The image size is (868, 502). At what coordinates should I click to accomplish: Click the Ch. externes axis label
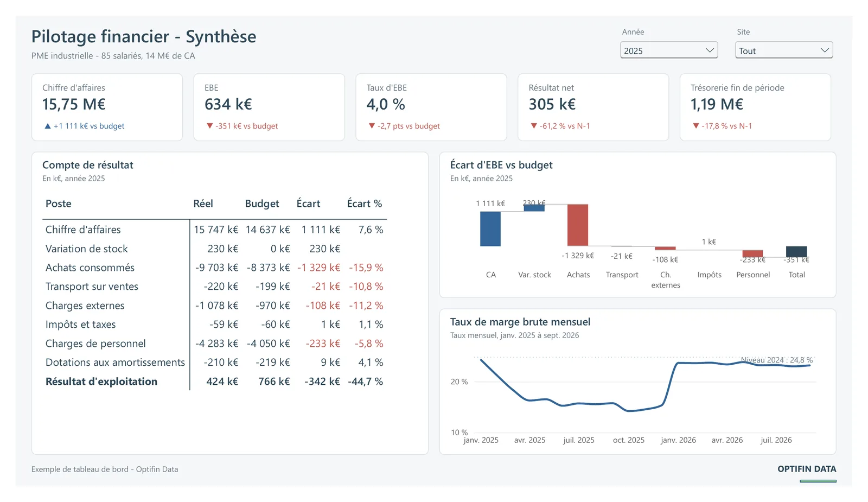[666, 280]
